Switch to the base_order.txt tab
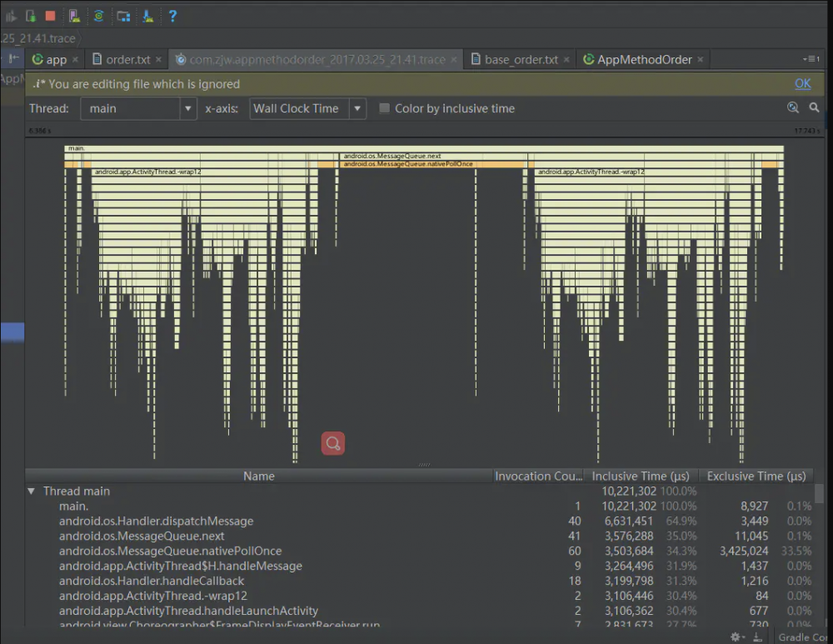The image size is (833, 644). point(521,60)
